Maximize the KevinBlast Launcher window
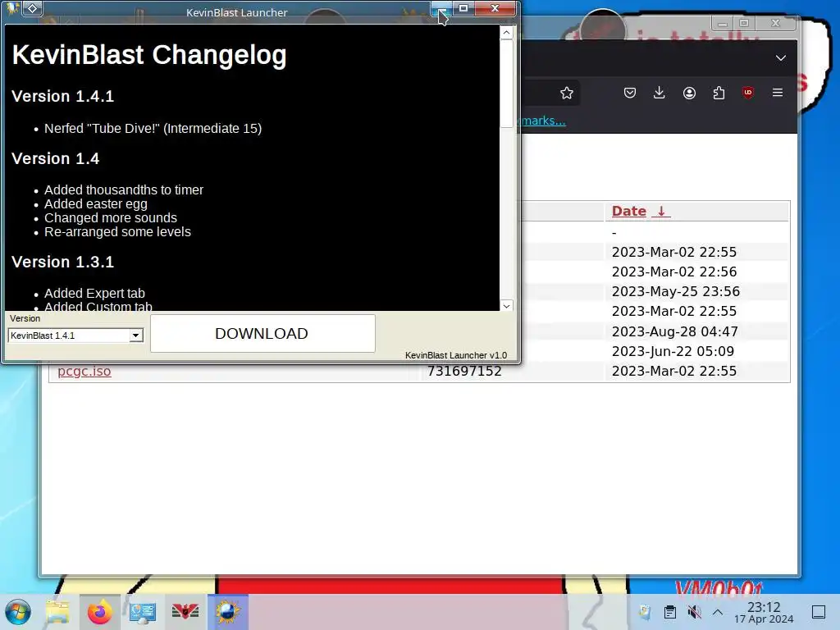Image resolution: width=840 pixels, height=630 pixels. click(463, 8)
